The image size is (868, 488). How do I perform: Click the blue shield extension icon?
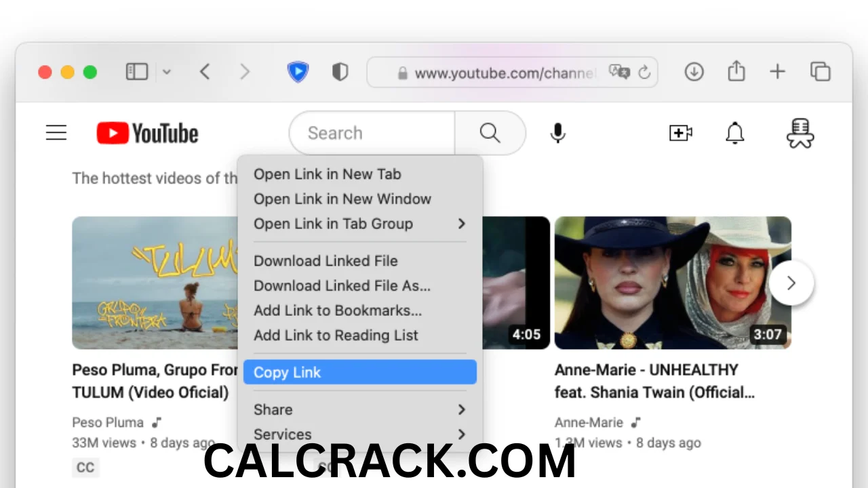point(298,72)
